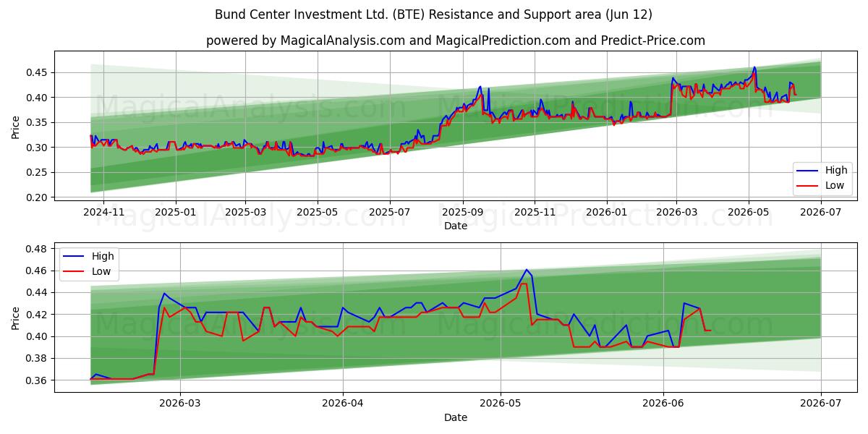Click the '2026-06' tick label on the bottom chart
The width and height of the screenshot is (868, 434).
(663, 404)
